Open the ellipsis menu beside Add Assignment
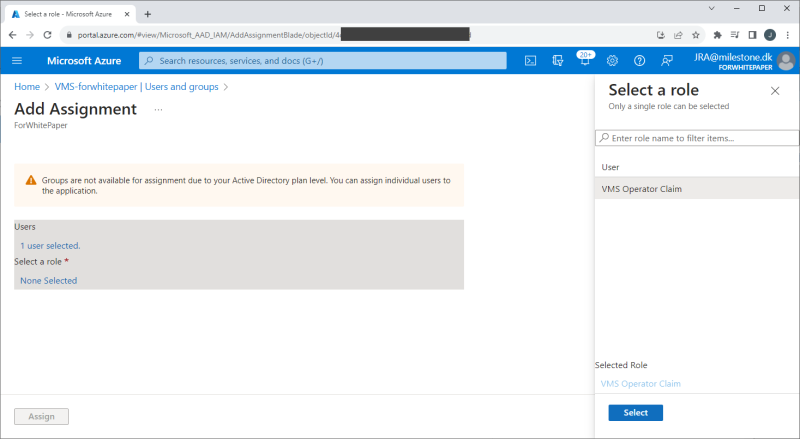Image resolution: width=800 pixels, height=439 pixels. click(158, 109)
